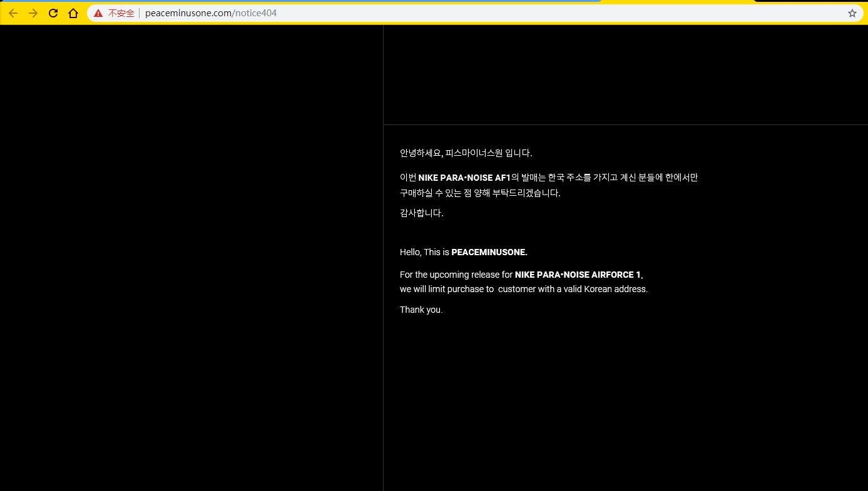868x491 pixels.
Task: Click the bold NIKE PARA•NOISE AIRFORCE 1 text
Action: pos(578,275)
